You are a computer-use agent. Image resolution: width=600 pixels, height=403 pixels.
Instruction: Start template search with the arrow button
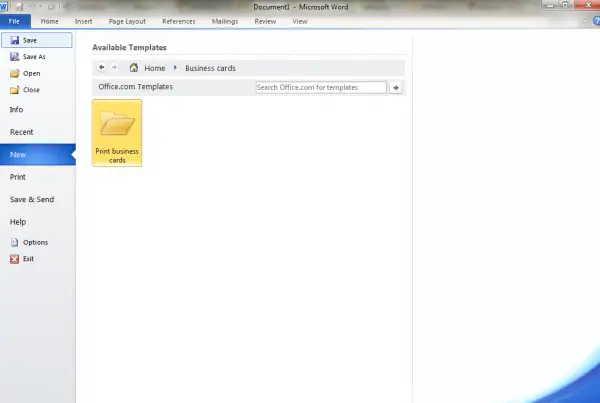[396, 88]
